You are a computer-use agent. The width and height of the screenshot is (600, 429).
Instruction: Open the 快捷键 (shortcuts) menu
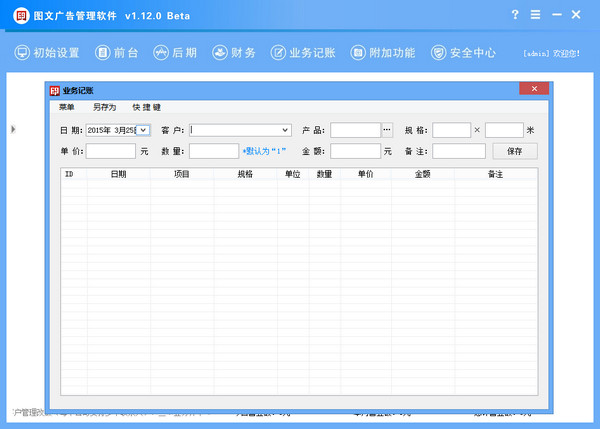pyautogui.click(x=146, y=107)
